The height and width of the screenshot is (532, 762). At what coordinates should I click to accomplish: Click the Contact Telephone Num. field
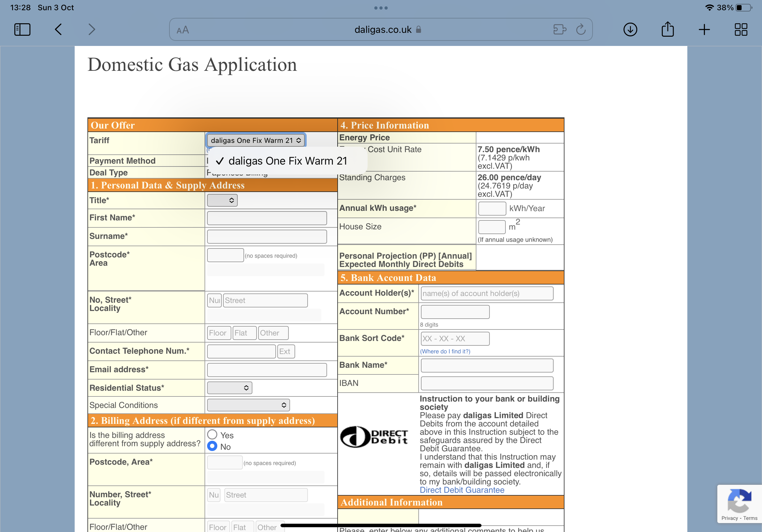click(x=241, y=351)
